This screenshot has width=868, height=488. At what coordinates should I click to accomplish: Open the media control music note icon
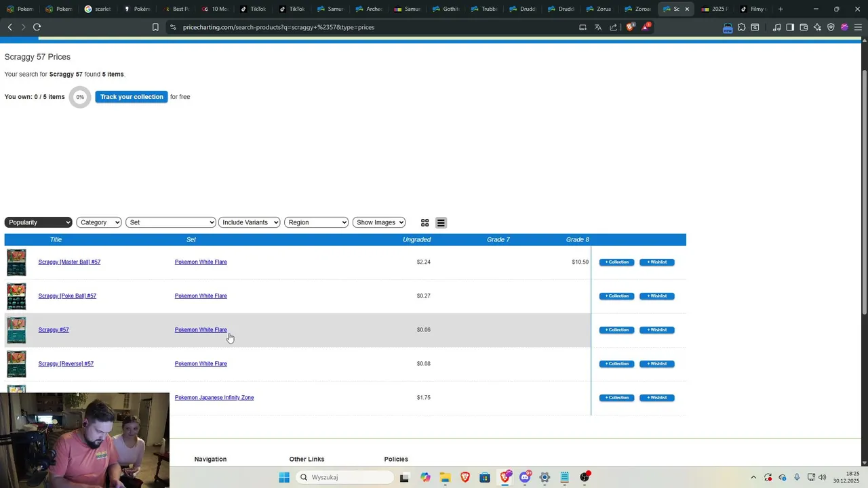click(776, 27)
